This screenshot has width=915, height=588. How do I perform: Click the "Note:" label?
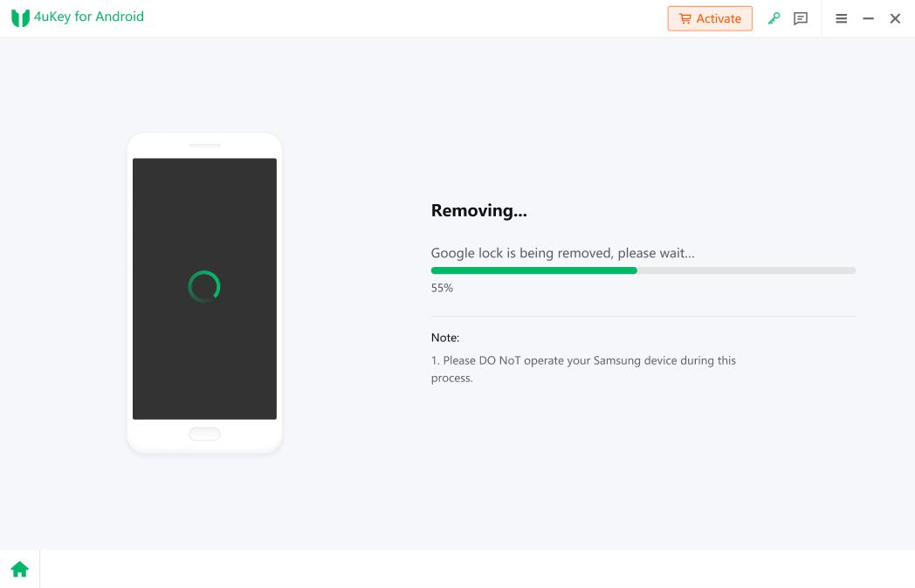445,338
